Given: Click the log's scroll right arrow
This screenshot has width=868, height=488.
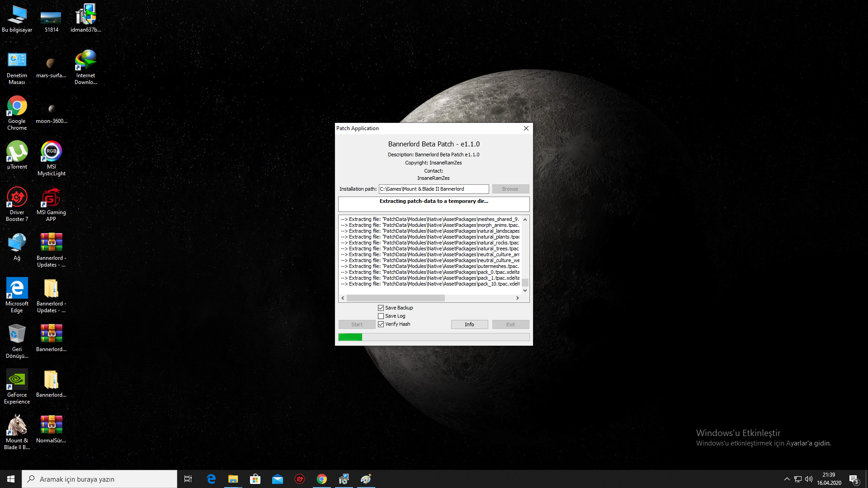Looking at the screenshot, I should click(x=518, y=298).
